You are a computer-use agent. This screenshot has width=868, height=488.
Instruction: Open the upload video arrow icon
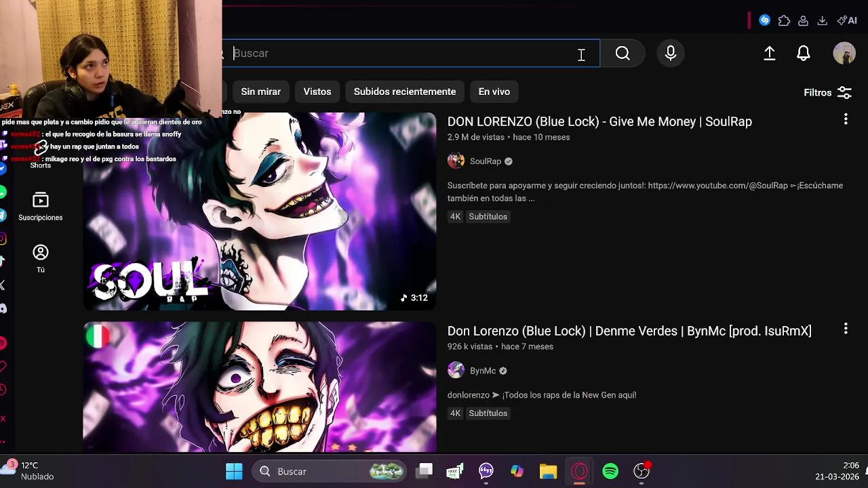click(770, 54)
